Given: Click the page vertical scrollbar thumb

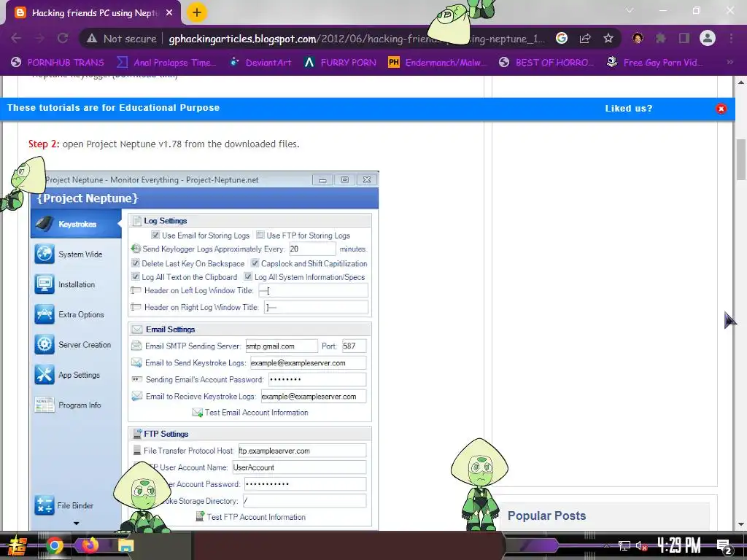Looking at the screenshot, I should pyautogui.click(x=741, y=160).
